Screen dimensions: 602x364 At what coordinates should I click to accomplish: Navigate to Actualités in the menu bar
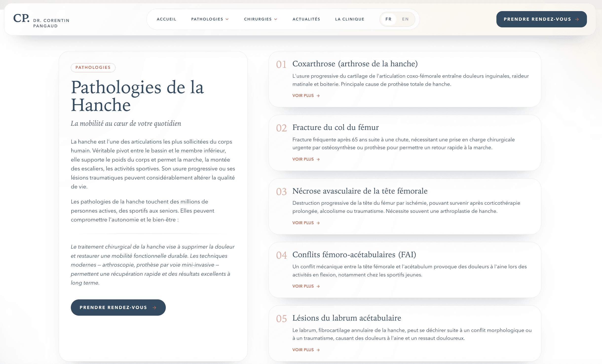[x=306, y=19]
